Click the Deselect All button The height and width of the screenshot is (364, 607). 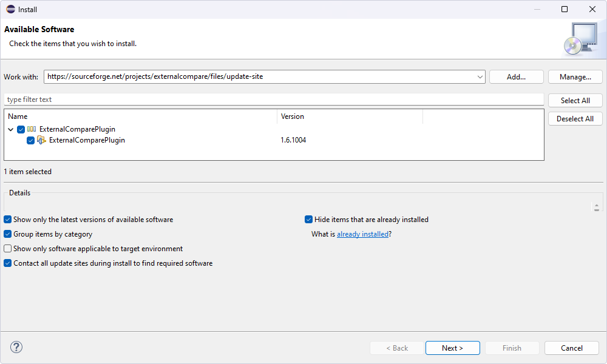point(575,119)
